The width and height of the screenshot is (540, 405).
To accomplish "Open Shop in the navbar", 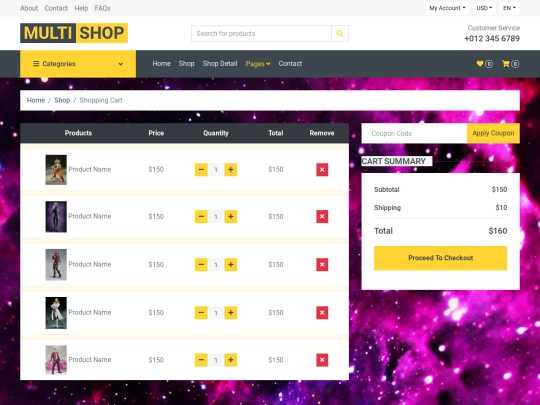I will click(186, 64).
